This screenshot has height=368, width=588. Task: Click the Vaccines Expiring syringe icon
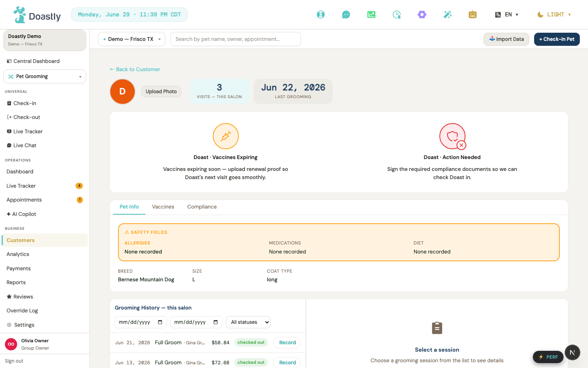(x=226, y=136)
